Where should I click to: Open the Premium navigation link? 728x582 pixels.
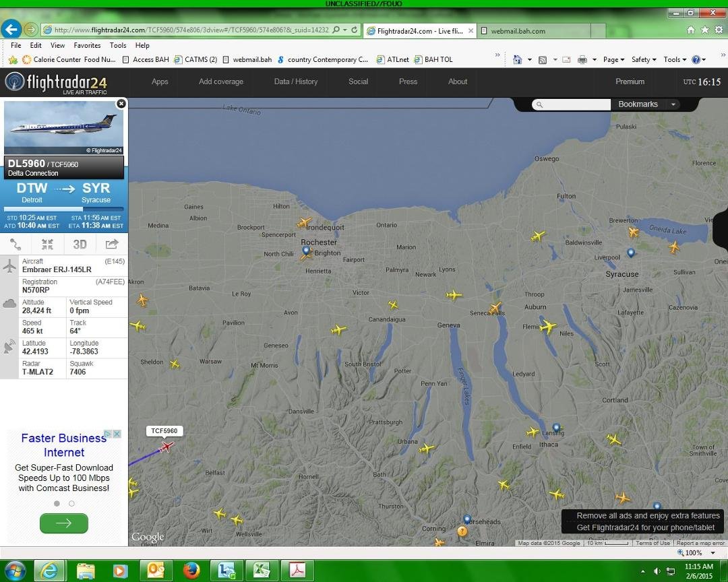pos(630,82)
